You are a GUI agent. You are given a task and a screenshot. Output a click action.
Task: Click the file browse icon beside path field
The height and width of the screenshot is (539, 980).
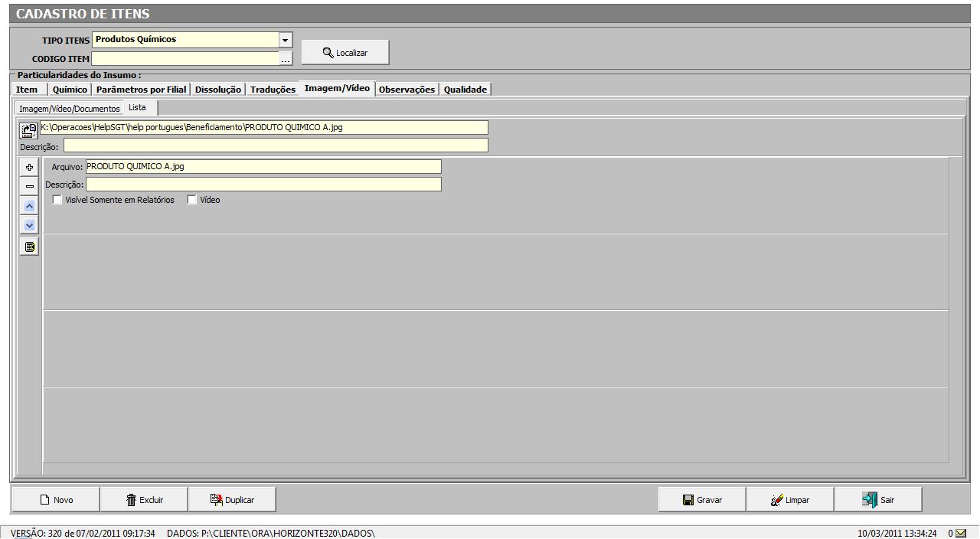pos(28,129)
